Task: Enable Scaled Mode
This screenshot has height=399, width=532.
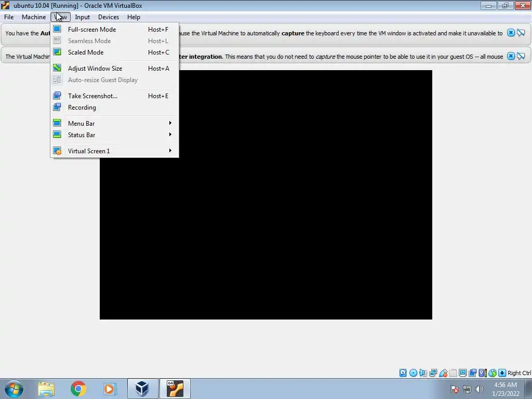Action: pyautogui.click(x=114, y=52)
